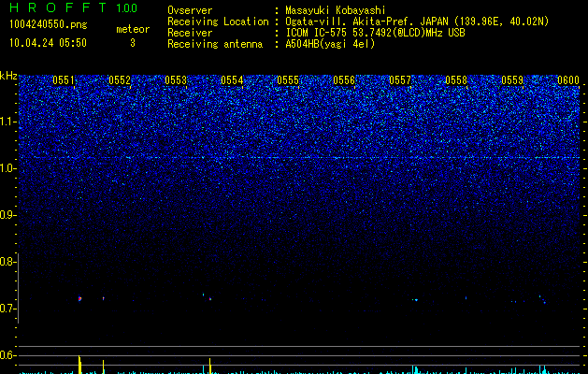Click the 0.7 kHz axis label
Image resolution: width=588 pixels, height=374 pixels.
pyautogui.click(x=7, y=309)
